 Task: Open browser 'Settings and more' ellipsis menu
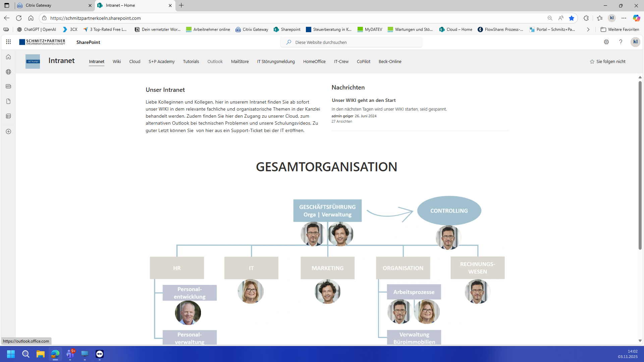coord(624,18)
